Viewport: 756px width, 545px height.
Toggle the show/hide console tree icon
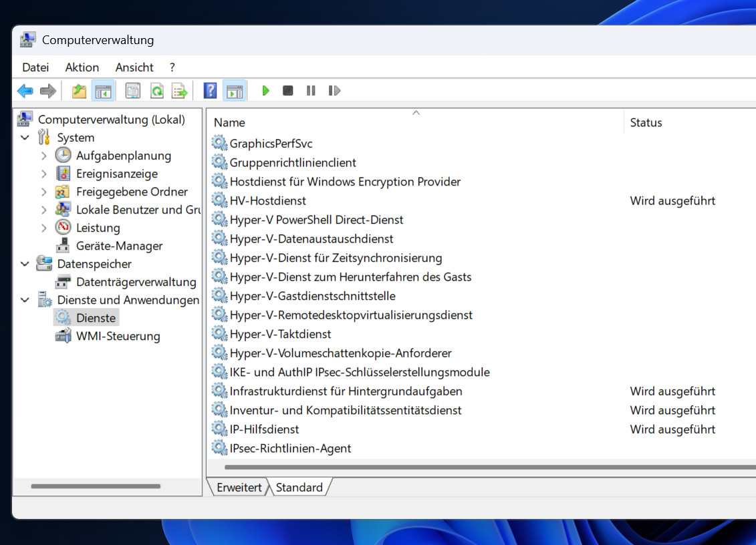coord(103,91)
